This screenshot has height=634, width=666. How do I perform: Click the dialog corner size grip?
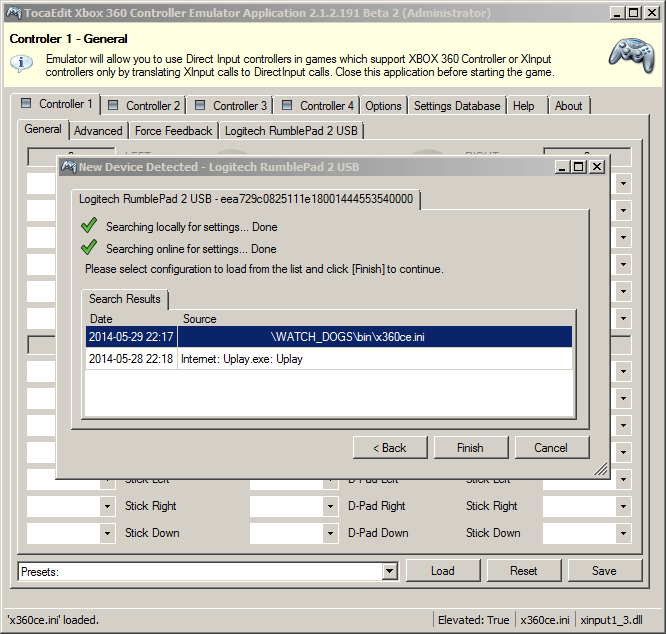(601, 469)
